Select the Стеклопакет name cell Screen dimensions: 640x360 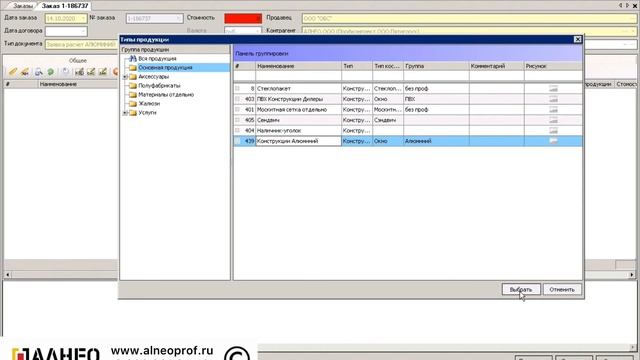pyautogui.click(x=298, y=89)
